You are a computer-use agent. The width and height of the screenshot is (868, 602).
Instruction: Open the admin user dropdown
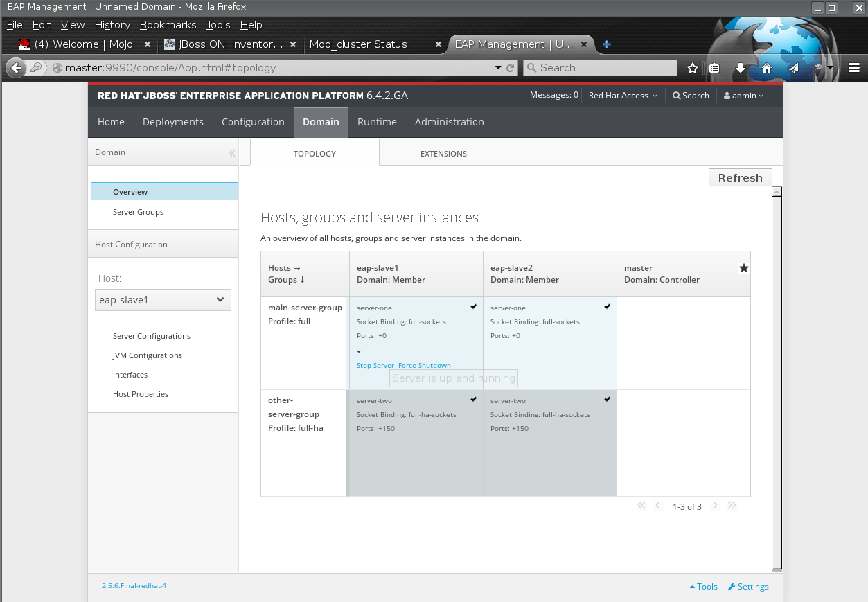[743, 96]
